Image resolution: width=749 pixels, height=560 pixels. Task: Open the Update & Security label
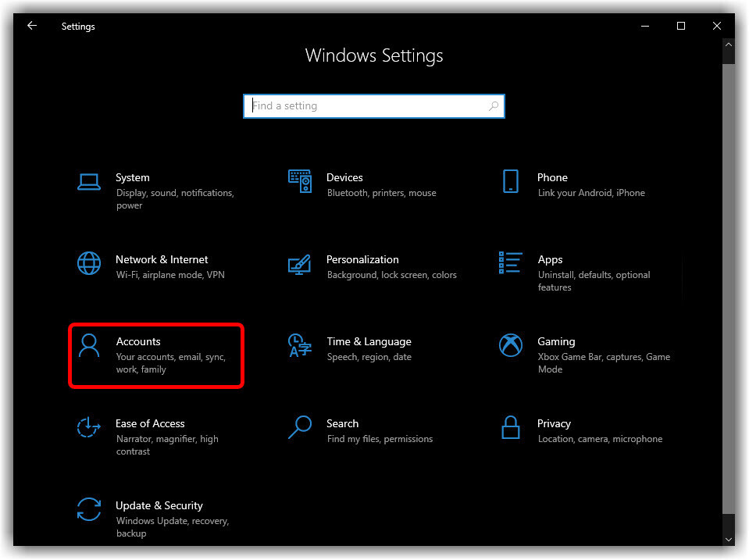(159, 506)
